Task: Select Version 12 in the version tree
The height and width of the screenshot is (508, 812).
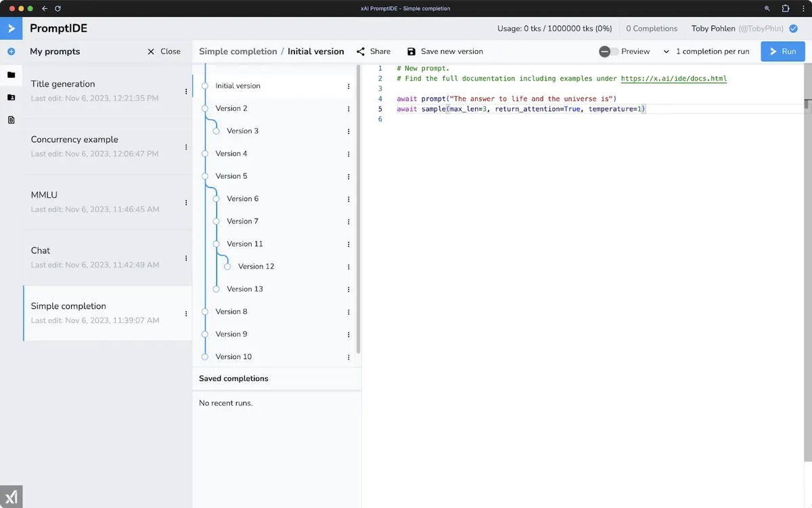Action: (256, 266)
